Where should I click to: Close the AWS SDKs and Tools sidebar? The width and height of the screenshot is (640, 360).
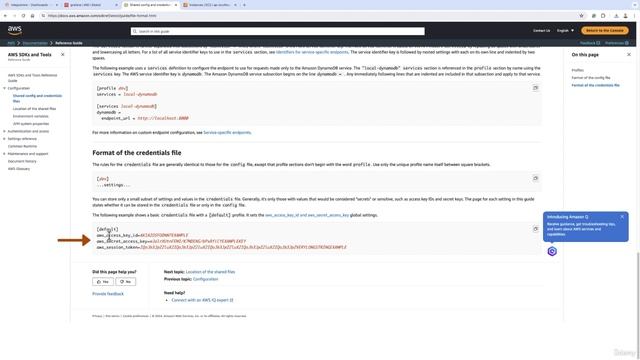pyautogui.click(x=62, y=54)
